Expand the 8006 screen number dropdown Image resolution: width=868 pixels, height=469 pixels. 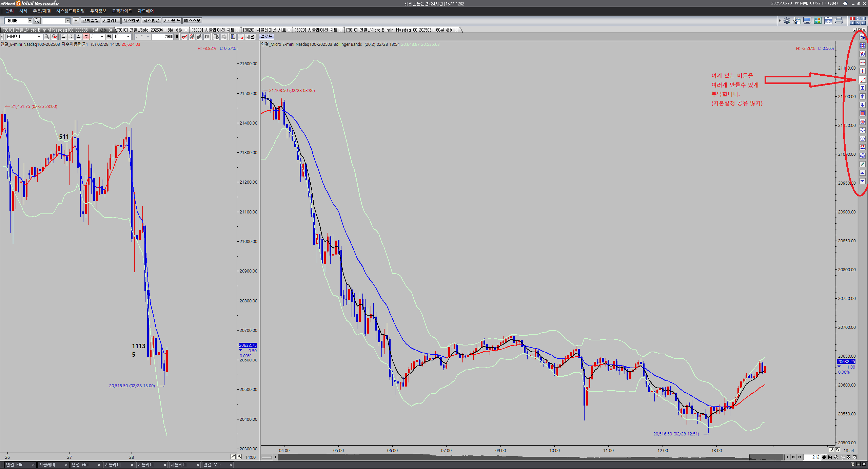[x=30, y=21]
